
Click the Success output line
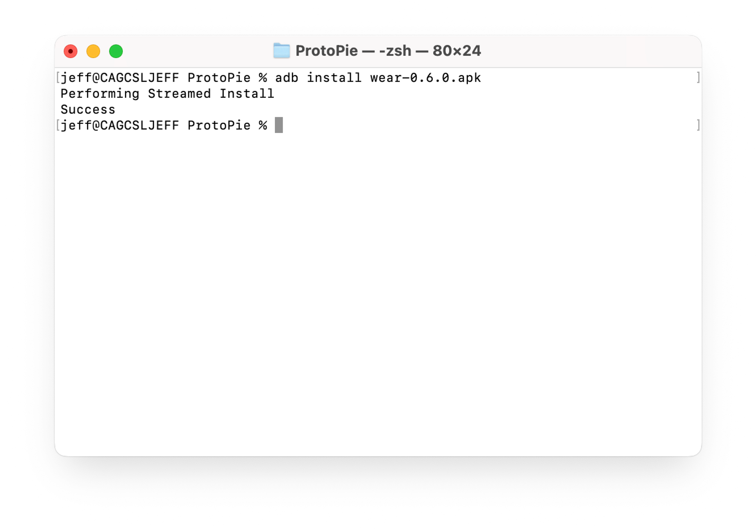click(x=88, y=110)
